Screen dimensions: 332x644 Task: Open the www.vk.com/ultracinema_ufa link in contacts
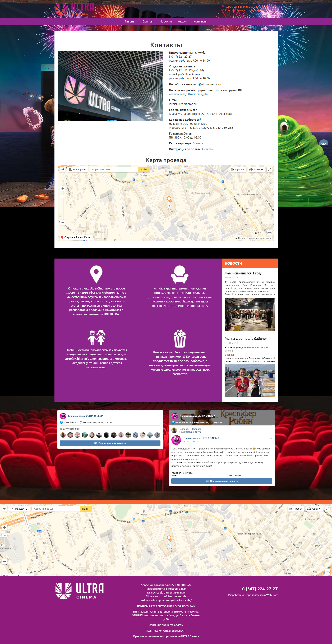[188, 94]
